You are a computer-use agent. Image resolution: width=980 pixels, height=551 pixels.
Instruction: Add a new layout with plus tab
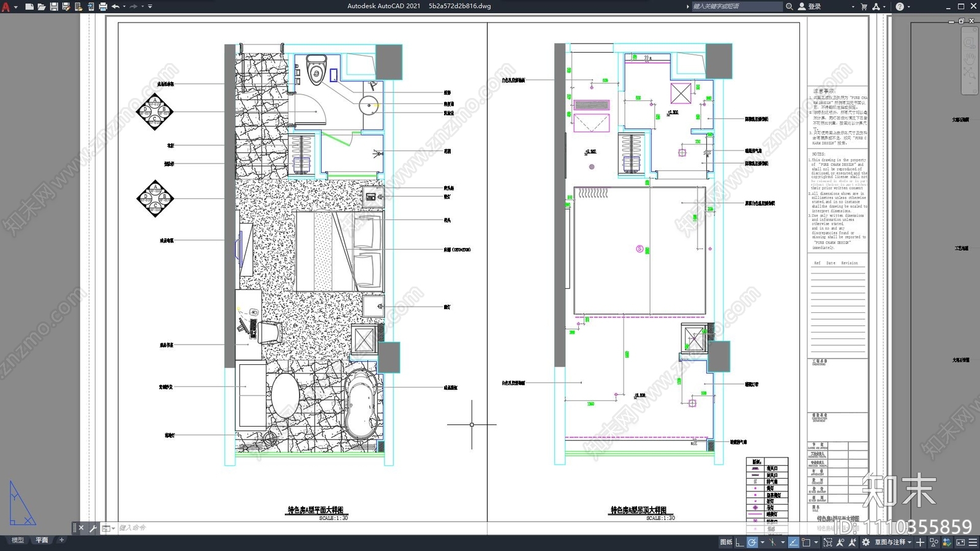(61, 540)
